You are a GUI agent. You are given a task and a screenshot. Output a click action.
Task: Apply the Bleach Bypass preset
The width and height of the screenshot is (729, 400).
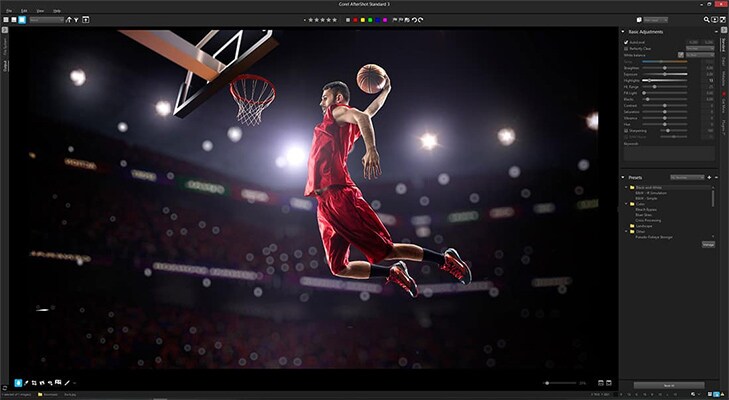click(646, 210)
